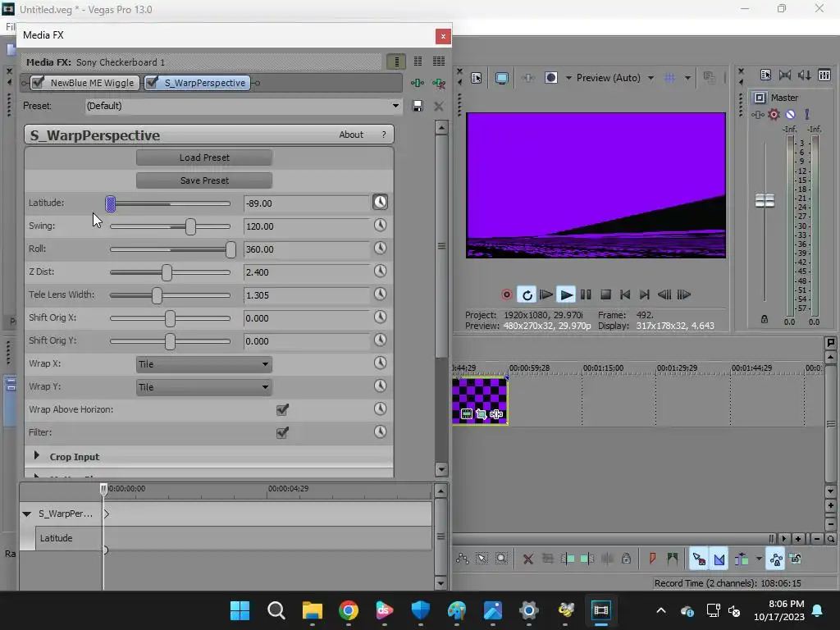The image size is (840, 630).
Task: Open Project Video Properties in preview toolbar
Action: point(477,78)
